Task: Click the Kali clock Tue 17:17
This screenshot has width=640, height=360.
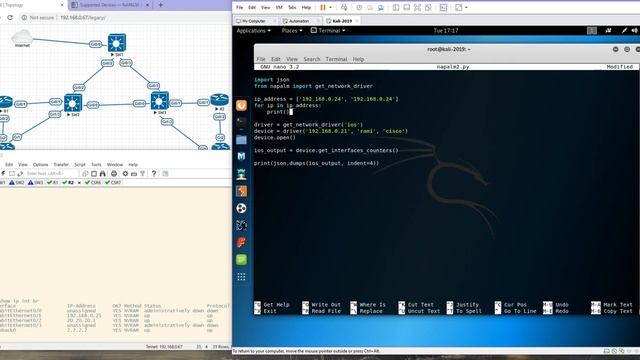Action: 446,31
